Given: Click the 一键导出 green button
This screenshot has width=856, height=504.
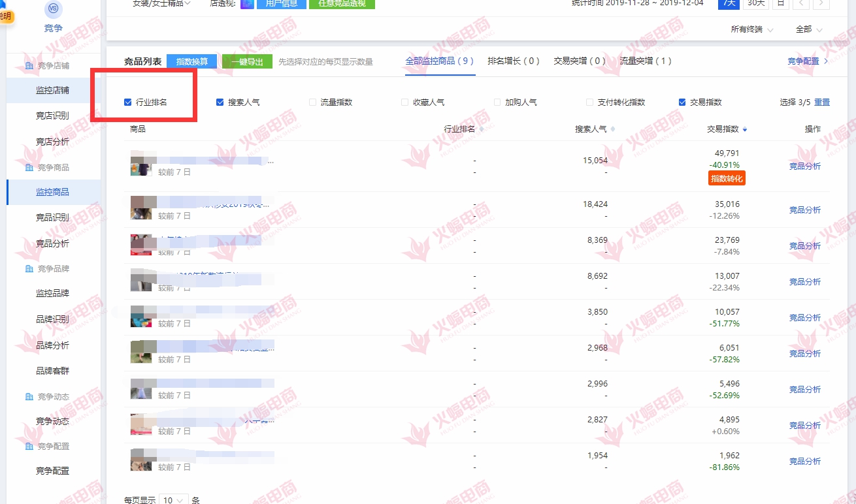Looking at the screenshot, I should (x=247, y=61).
